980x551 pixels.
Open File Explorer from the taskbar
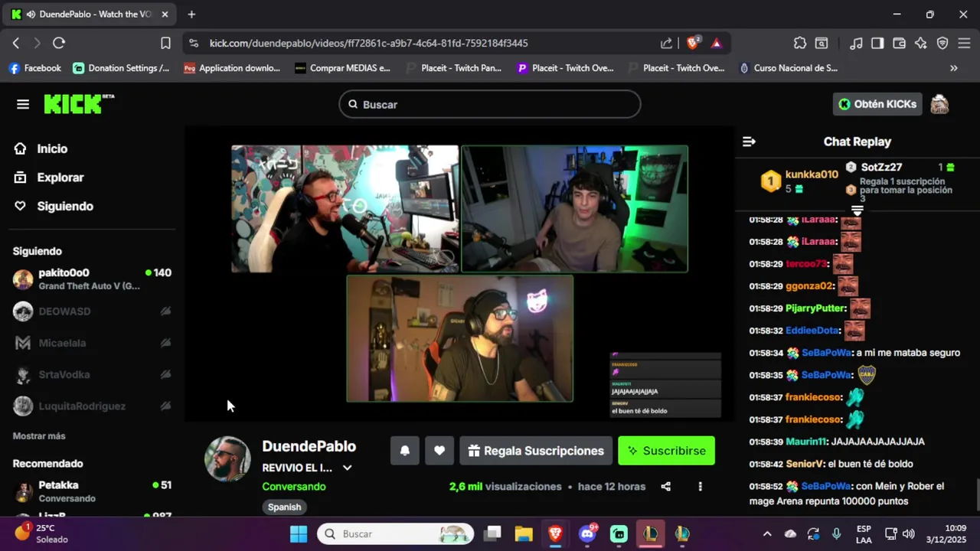(x=524, y=533)
